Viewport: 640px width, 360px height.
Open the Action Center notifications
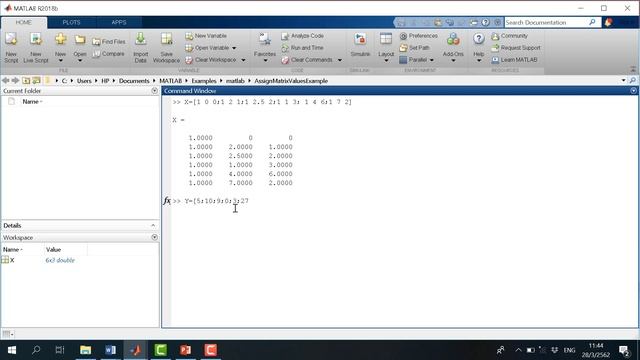pos(624,350)
